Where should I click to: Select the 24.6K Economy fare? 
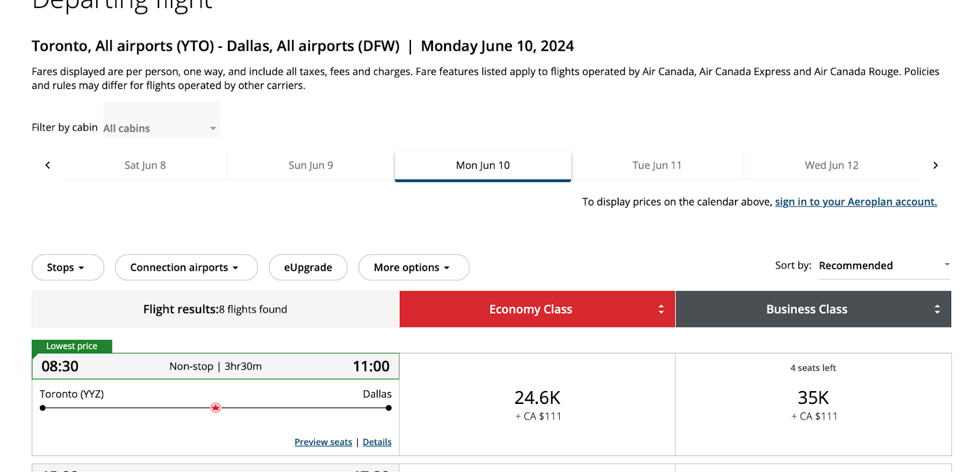point(537,405)
